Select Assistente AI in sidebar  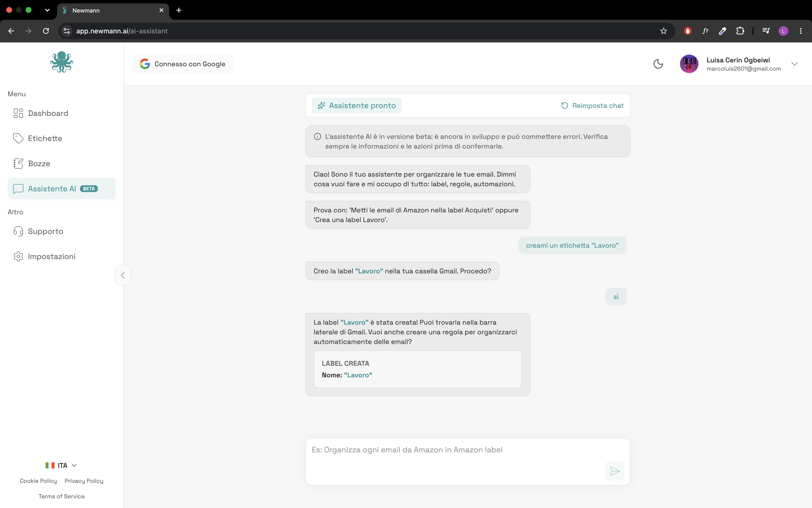[x=61, y=189]
